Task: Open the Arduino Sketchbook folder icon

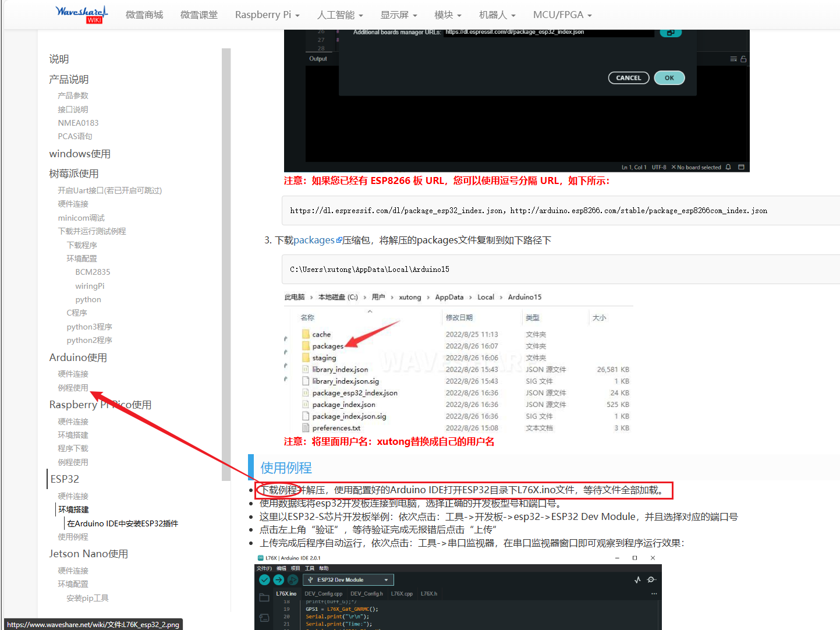Action: point(264,597)
